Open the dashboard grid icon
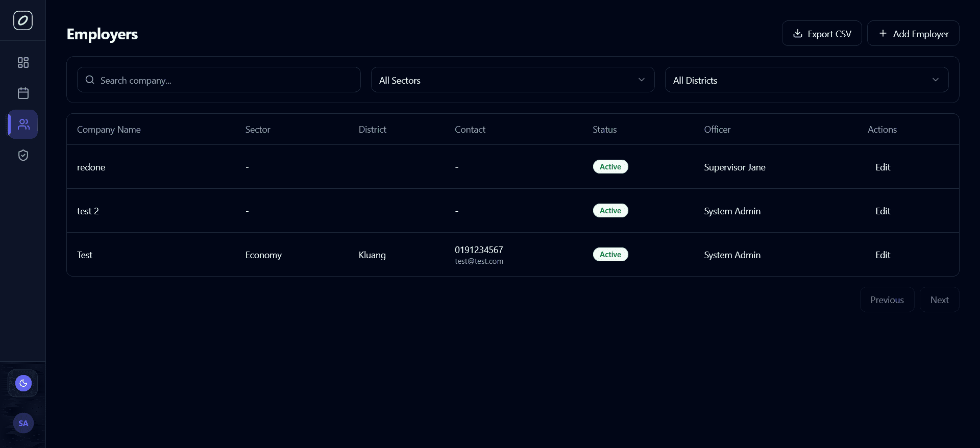Screen dimensions: 980x448 point(23,62)
